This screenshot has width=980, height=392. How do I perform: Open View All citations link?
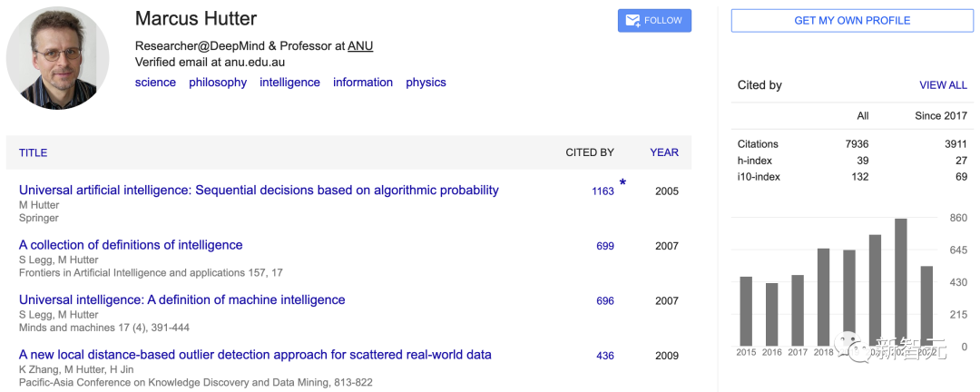coord(943,85)
